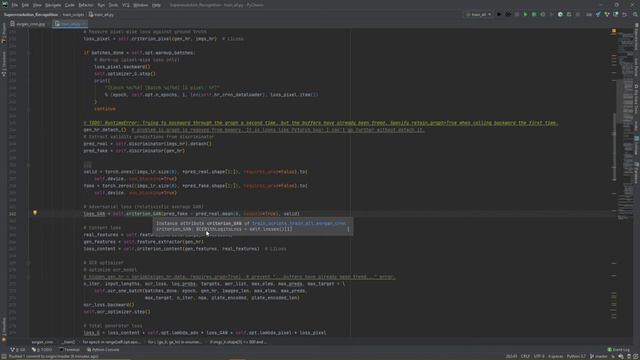Open the Git tool window button
Viewport: 640px width, 360px height.
17,350
